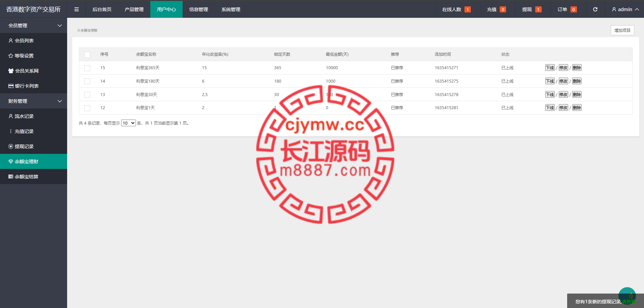Open the per-page count dropdown showing 10
The width and height of the screenshot is (644, 308).
pos(129,123)
